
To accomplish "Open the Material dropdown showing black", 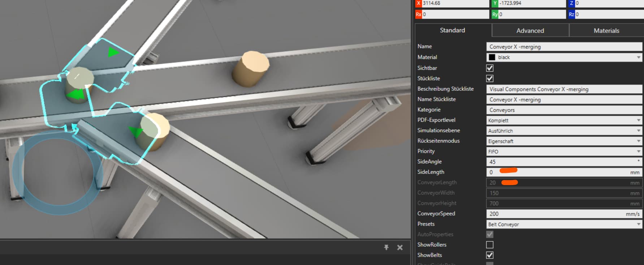I will point(564,57).
